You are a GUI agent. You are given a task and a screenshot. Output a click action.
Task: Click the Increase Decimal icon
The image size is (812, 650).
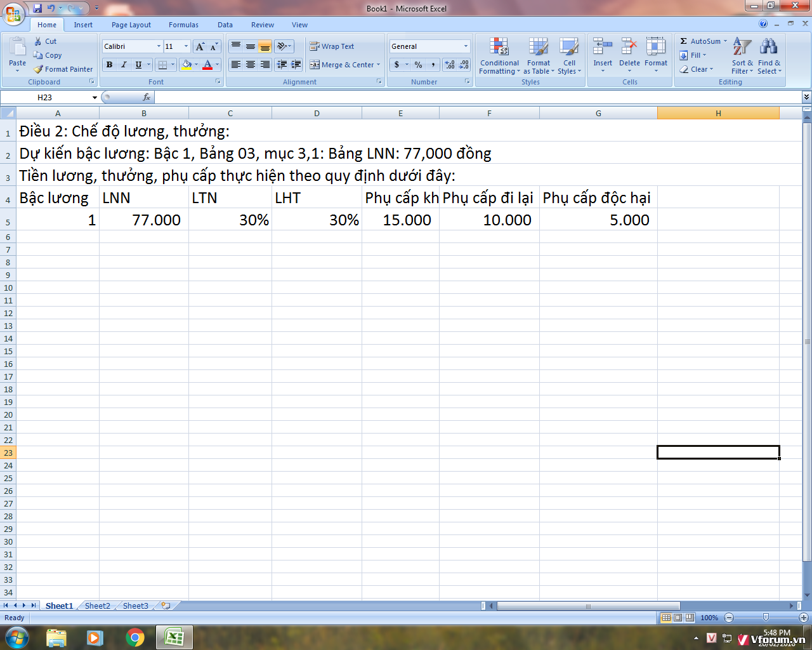coord(450,65)
